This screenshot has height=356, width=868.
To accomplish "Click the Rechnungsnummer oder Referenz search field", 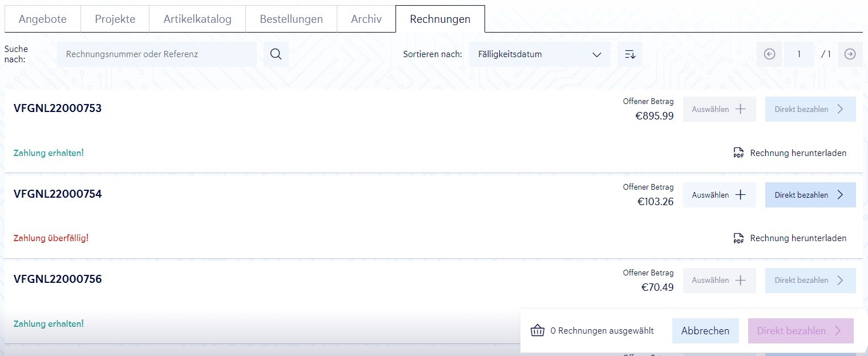I will [156, 54].
